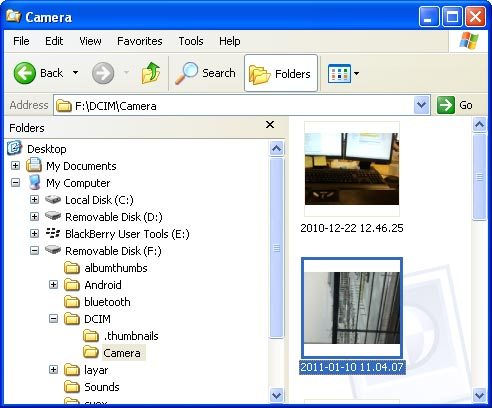Collapse the DCIM folder node
The width and height of the screenshot is (492, 408).
click(x=53, y=319)
